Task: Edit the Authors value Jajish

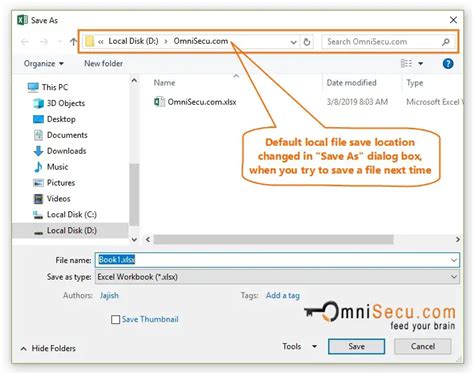Action: click(x=109, y=295)
